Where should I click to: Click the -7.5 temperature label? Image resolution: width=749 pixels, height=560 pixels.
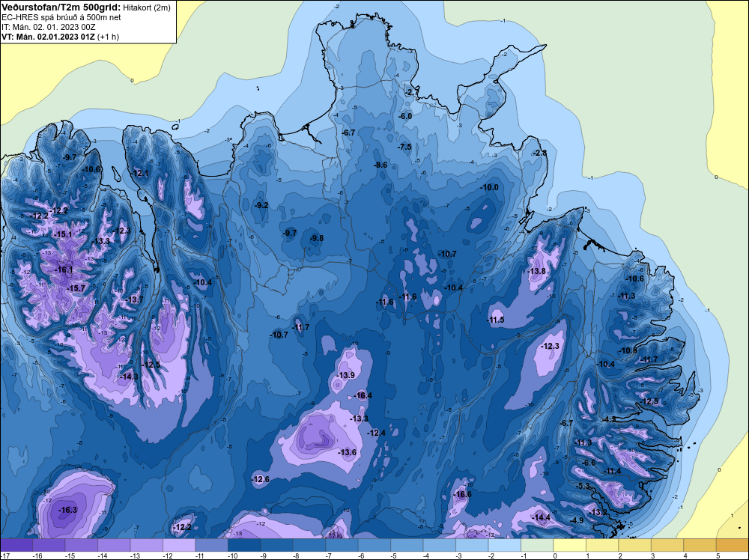point(404,147)
